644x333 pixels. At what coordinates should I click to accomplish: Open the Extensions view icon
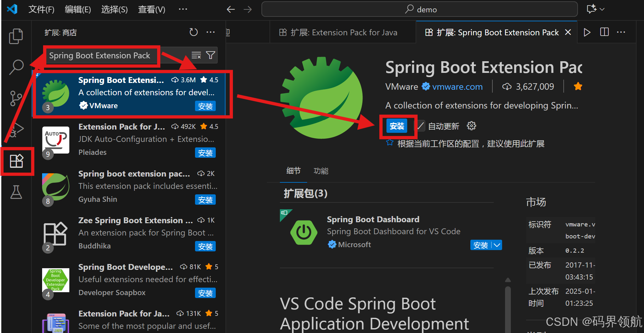17,161
